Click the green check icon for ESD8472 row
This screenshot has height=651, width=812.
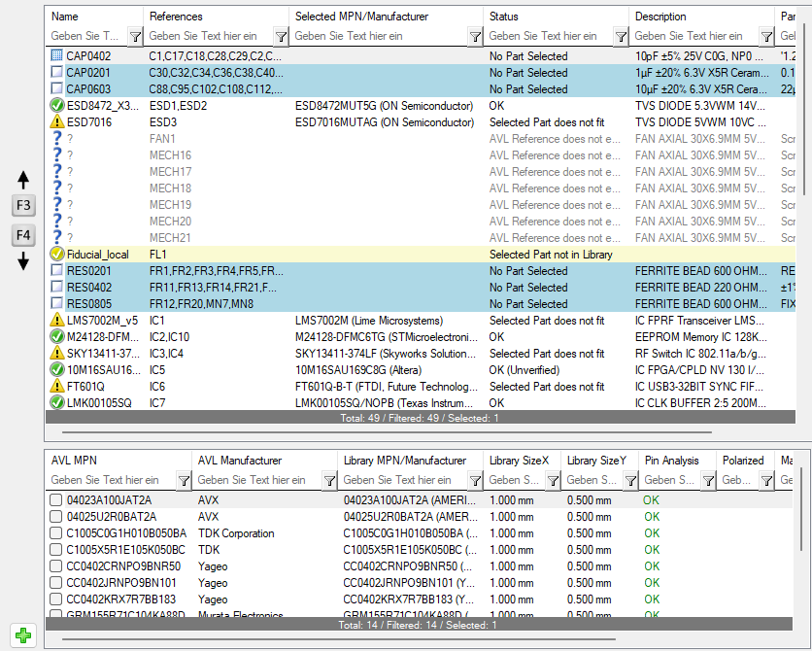pyautogui.click(x=56, y=106)
